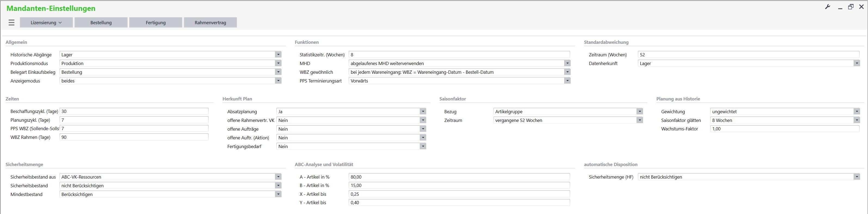This screenshot has width=868, height=214.
Task: Click the wrench settings icon
Action: click(827, 7)
